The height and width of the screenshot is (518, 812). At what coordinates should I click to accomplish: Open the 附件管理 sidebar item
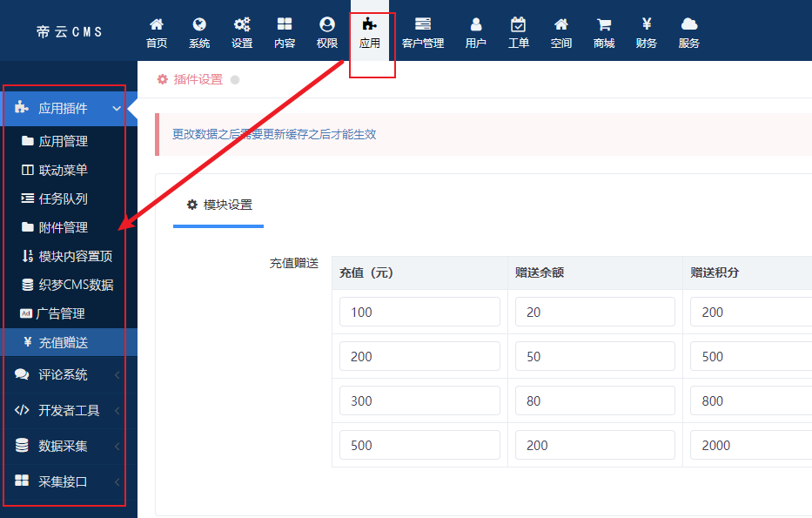[x=64, y=227]
